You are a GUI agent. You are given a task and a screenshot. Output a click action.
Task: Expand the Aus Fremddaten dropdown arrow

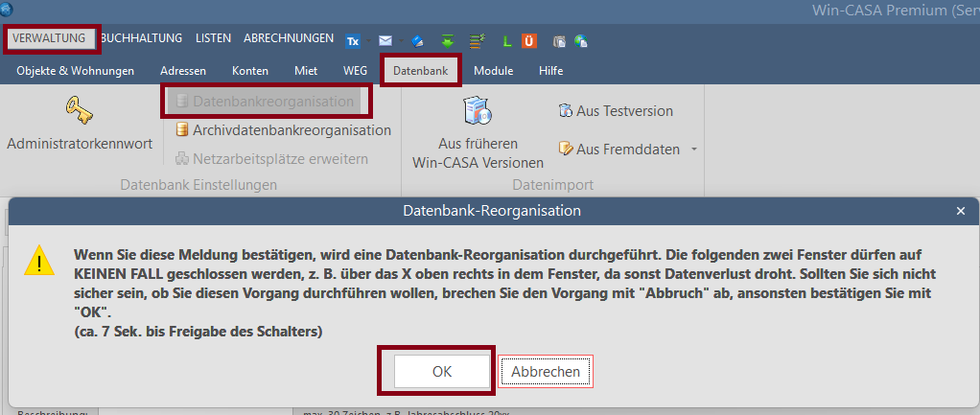point(693,150)
